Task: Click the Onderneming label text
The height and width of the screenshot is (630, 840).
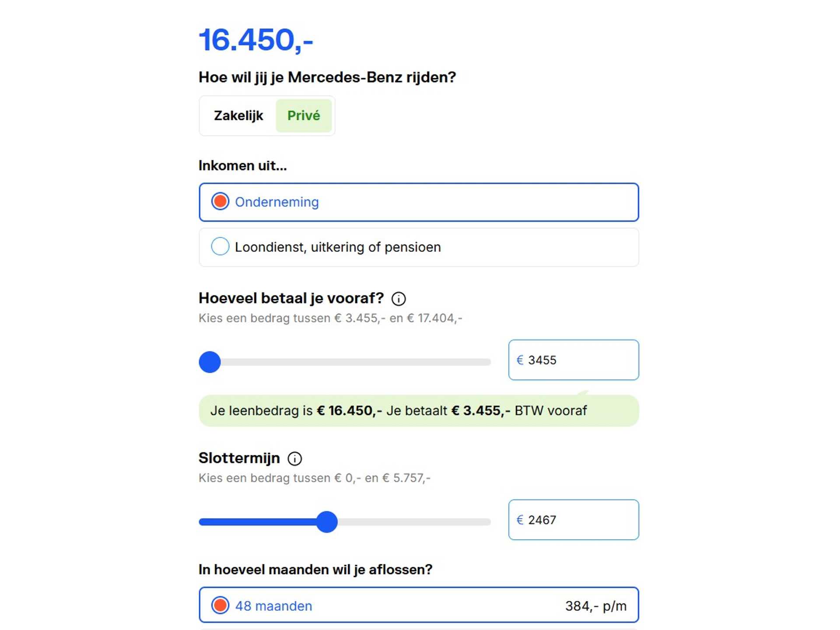Action: 277,202
